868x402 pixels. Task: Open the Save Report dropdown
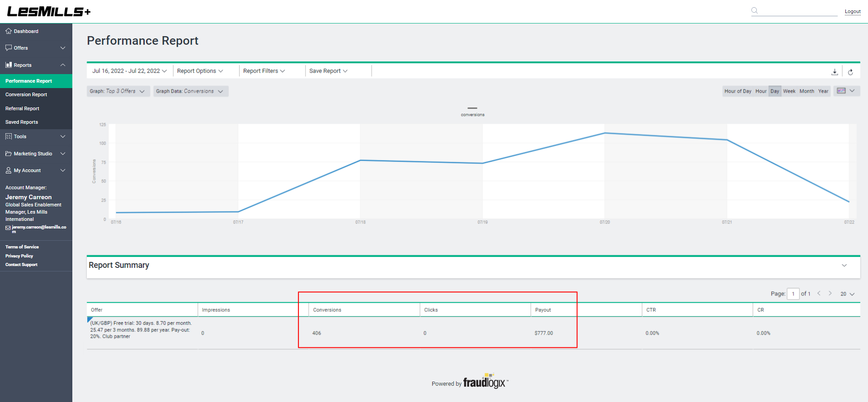[x=328, y=71]
